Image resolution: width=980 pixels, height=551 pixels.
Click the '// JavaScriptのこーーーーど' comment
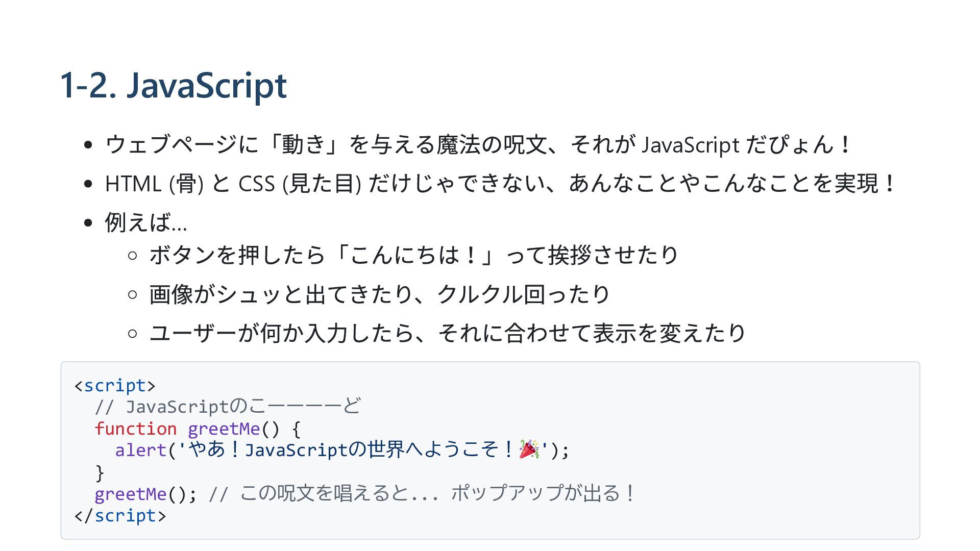coord(228,407)
